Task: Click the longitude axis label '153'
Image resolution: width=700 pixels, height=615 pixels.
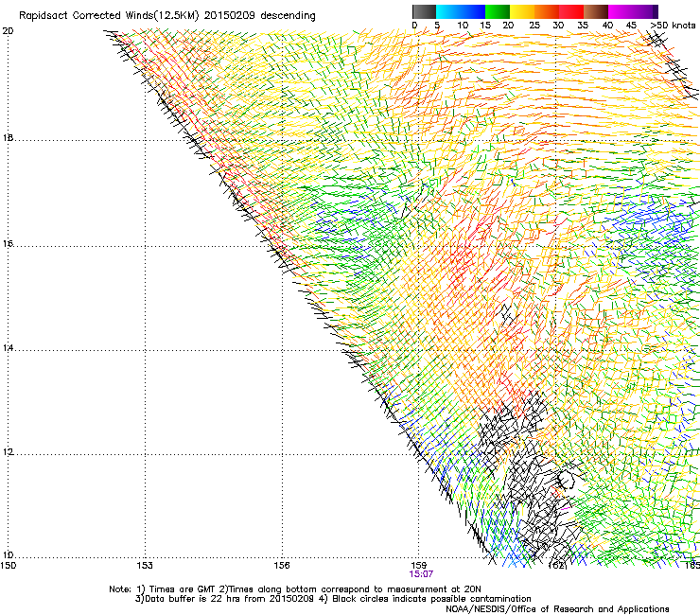Action: [145, 566]
